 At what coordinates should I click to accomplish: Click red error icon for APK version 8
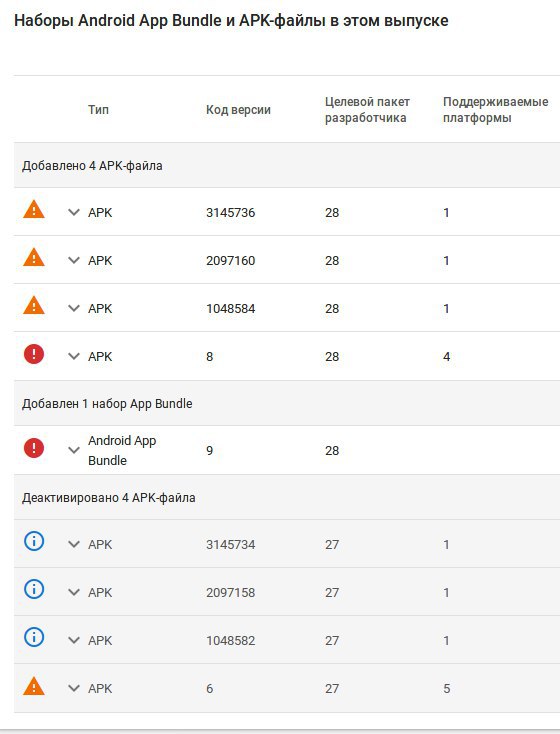(x=34, y=354)
